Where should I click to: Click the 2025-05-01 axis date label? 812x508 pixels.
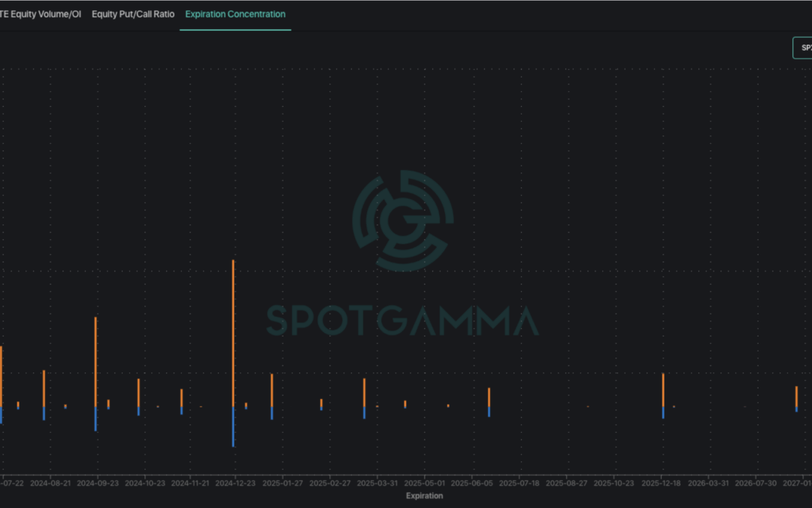pos(425,483)
